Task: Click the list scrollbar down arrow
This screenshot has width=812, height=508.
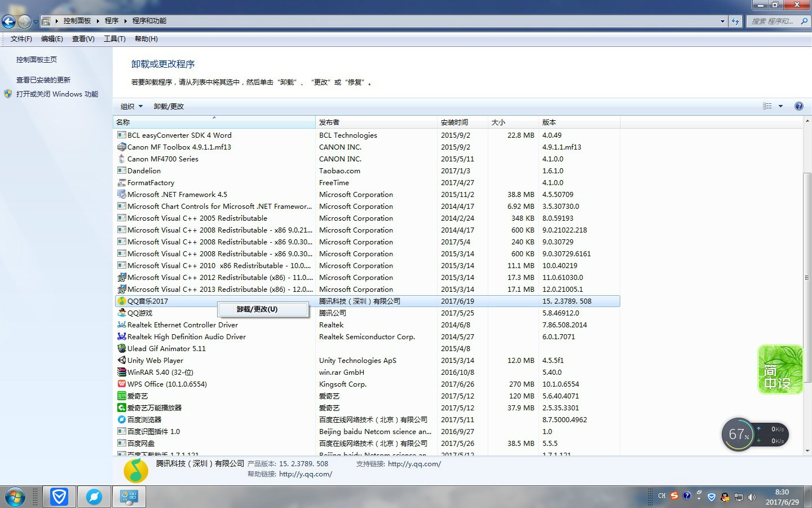Action: (x=807, y=450)
